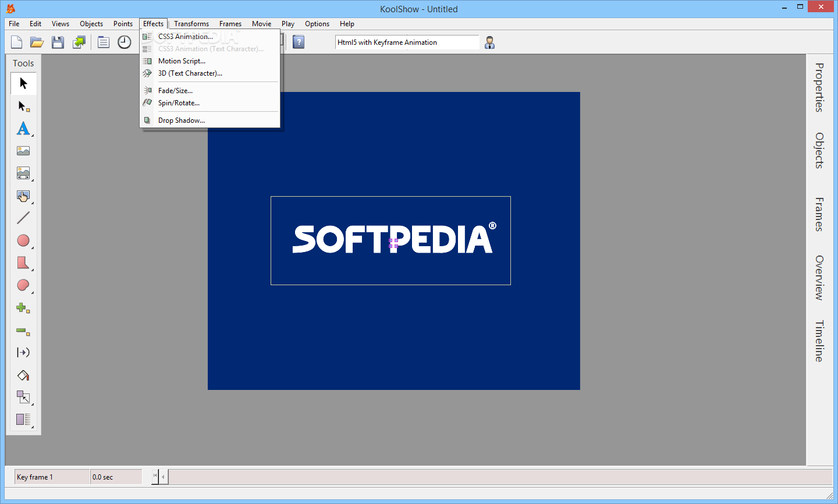This screenshot has height=504, width=838.
Task: Click the clock timing toolbar icon
Action: (x=124, y=42)
